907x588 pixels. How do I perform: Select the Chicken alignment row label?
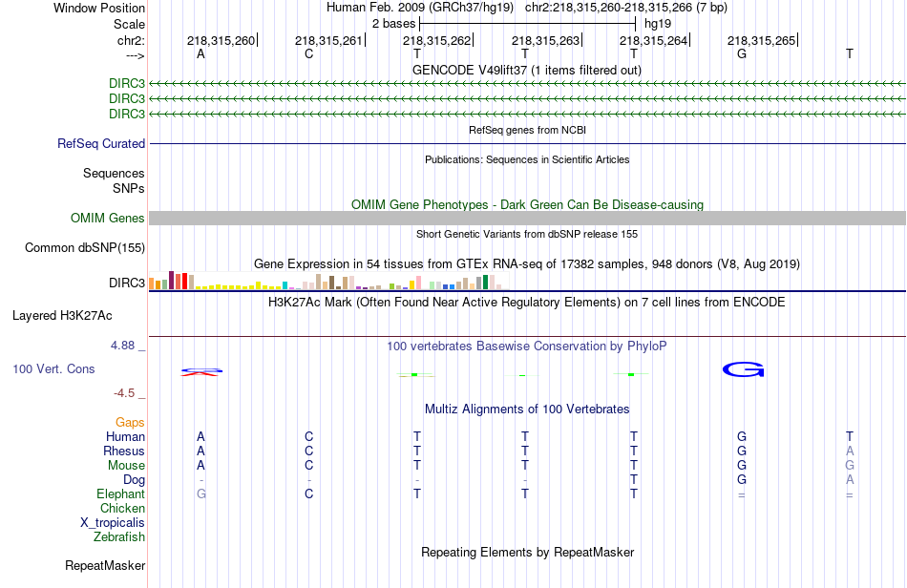click(122, 508)
